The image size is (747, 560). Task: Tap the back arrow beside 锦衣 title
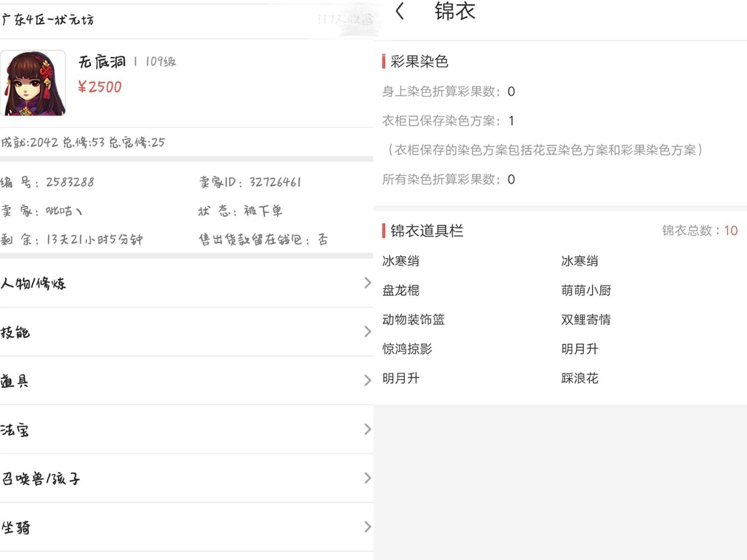click(x=400, y=11)
